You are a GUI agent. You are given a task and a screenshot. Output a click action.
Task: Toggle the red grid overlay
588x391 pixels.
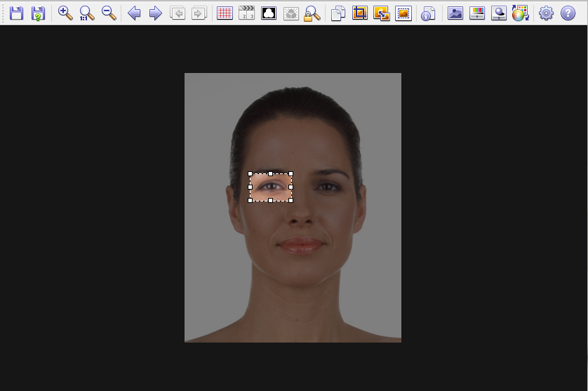tap(225, 13)
